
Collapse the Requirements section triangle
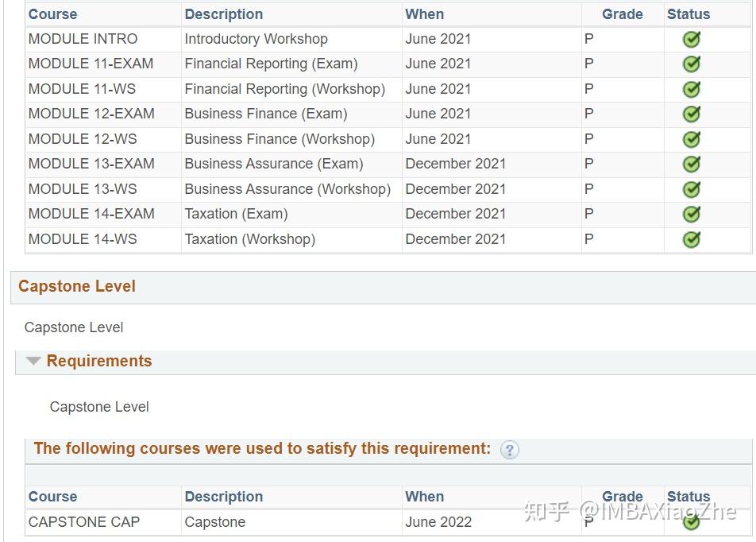[x=33, y=362]
